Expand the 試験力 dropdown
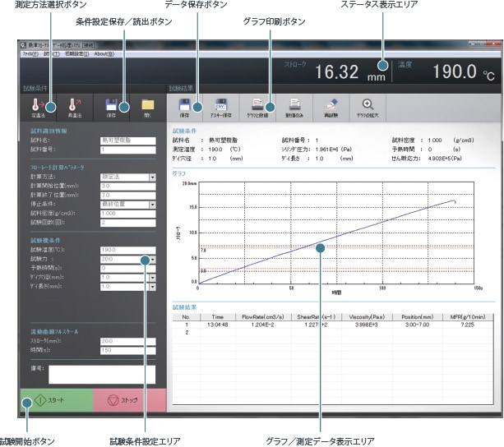 (x=153, y=260)
